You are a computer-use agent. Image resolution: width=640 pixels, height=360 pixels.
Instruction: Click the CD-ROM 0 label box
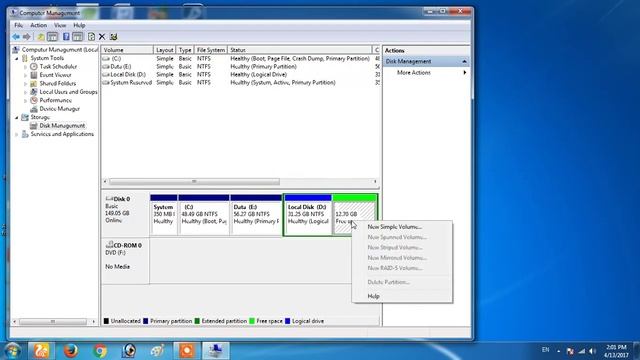[125, 261]
